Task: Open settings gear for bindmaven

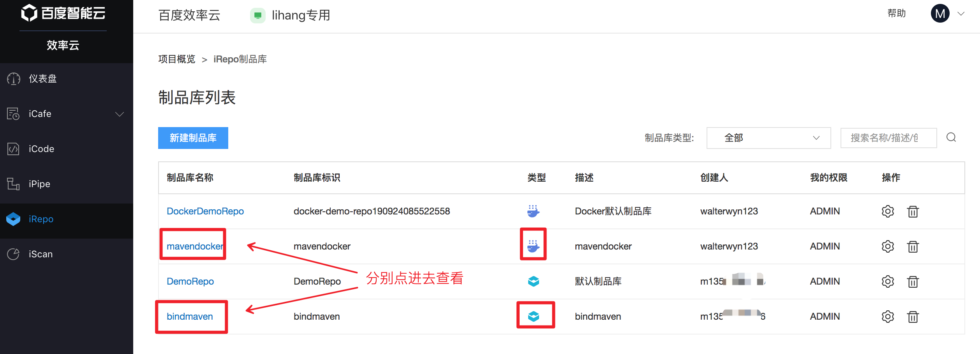Action: point(888,317)
